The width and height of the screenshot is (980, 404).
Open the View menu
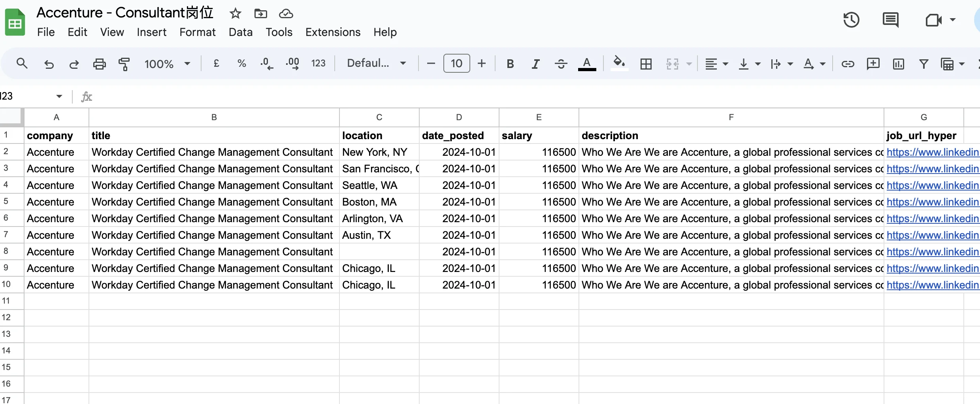[112, 32]
